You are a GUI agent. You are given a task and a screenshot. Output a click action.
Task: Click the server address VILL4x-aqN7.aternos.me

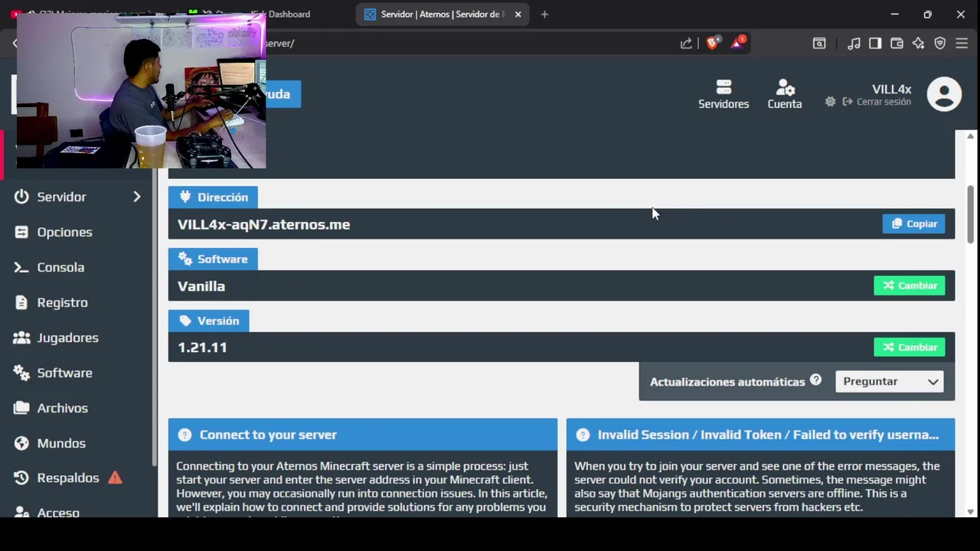coord(263,224)
